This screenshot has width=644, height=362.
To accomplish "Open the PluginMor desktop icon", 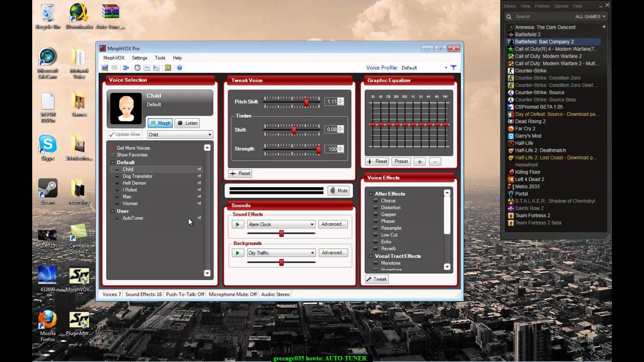I will (79, 324).
